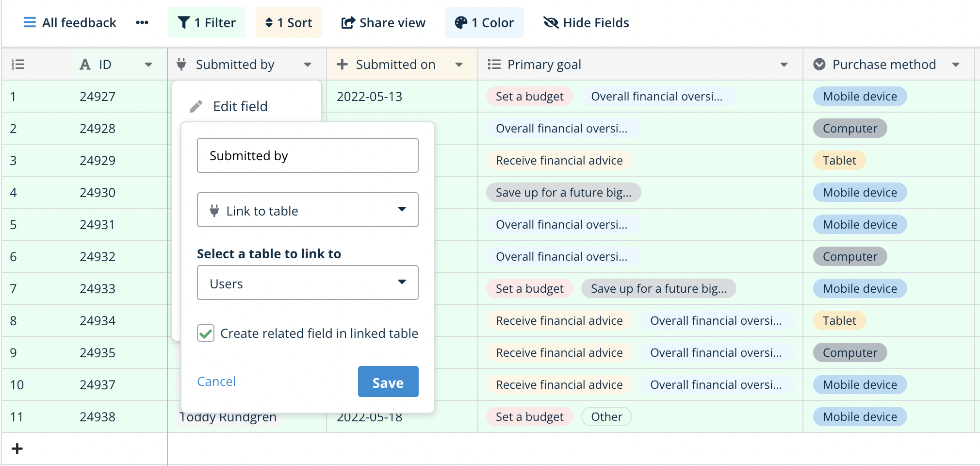The width and height of the screenshot is (980, 466).
Task: Open the 1 Sort button
Action: 289,23
